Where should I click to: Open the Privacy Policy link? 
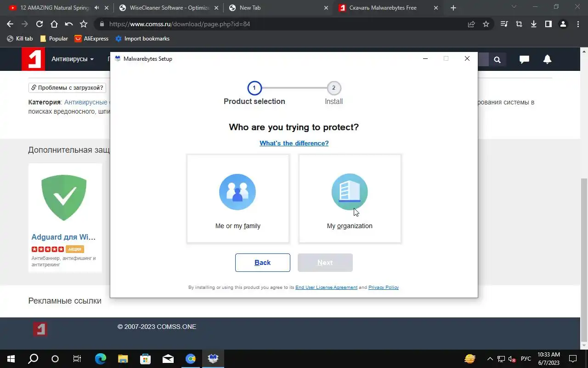[x=384, y=287]
